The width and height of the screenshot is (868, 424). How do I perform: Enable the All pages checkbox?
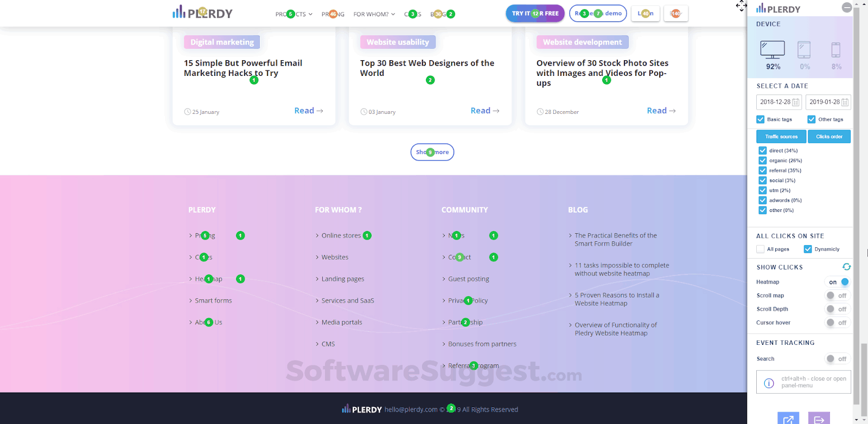[761, 249]
